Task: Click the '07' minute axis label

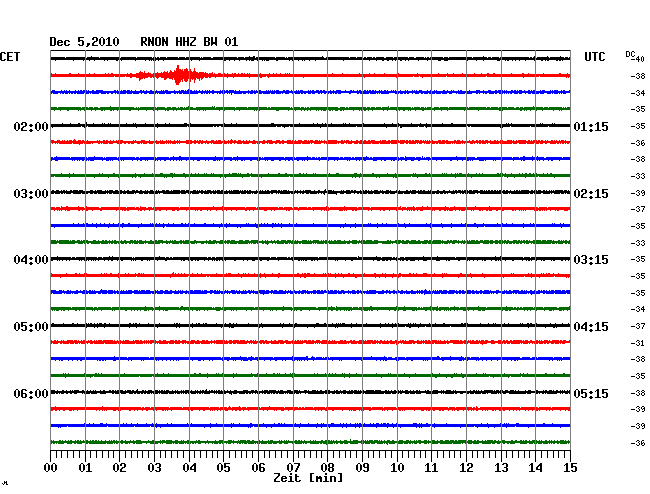Action: coord(293,467)
